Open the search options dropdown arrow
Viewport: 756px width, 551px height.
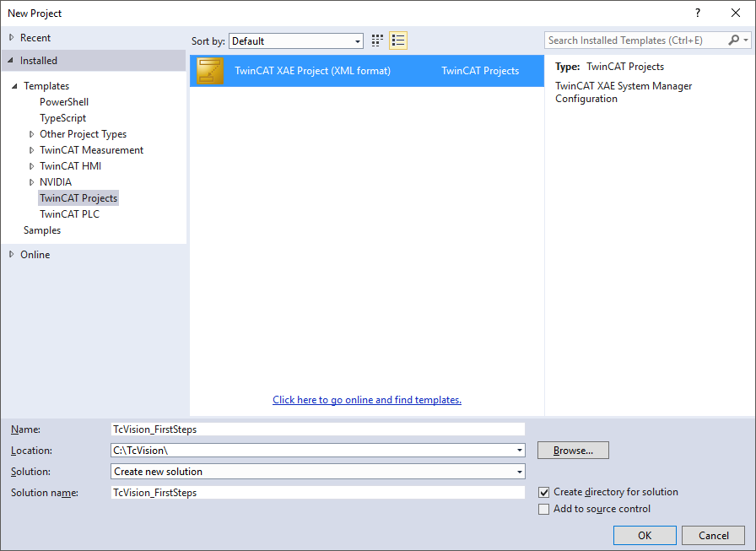click(x=746, y=41)
